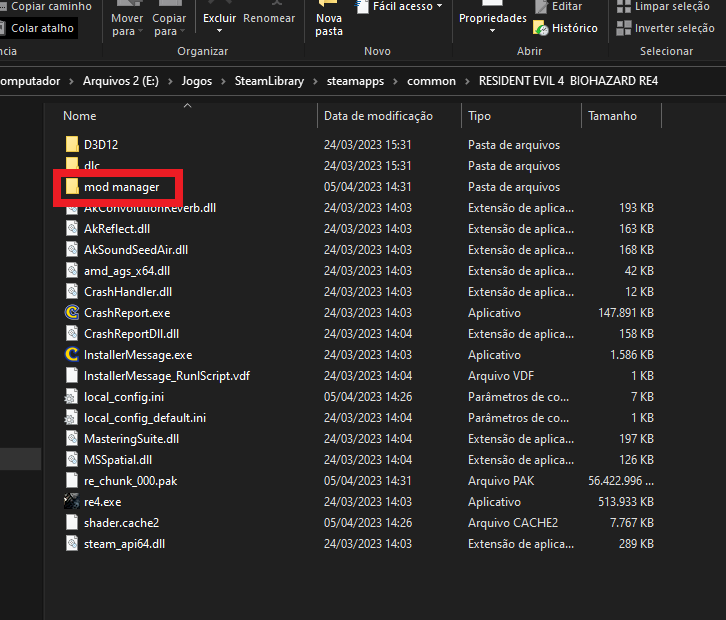Viewport: 726px width, 620px height.
Task: Click the re_chunk_000.pak file icon
Action: [x=72, y=481]
